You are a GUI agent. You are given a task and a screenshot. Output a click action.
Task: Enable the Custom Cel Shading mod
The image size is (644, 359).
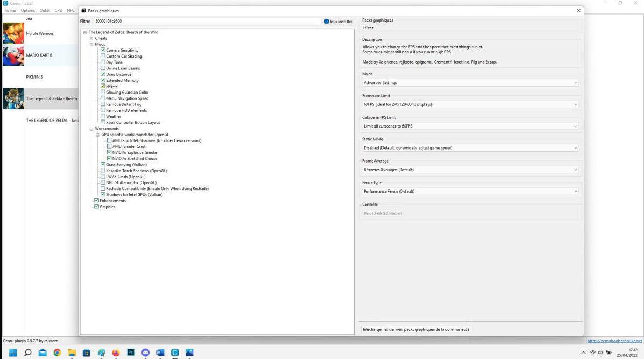[x=103, y=56]
